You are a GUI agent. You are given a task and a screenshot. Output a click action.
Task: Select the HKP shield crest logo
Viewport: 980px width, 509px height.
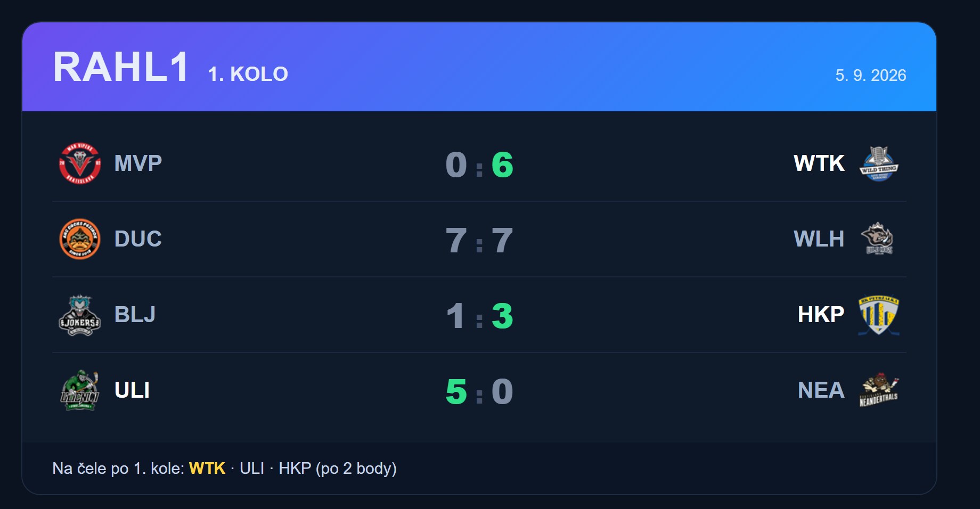[x=879, y=315]
